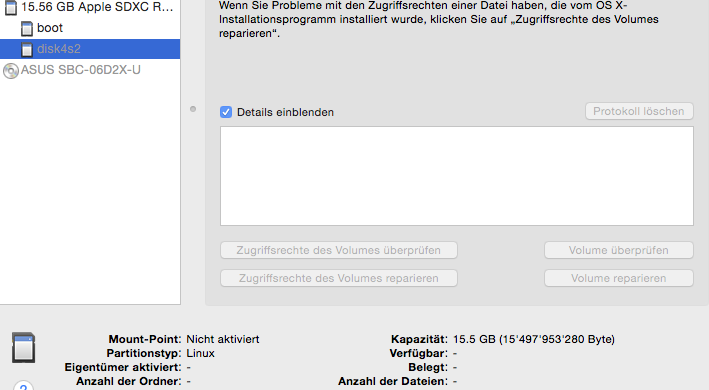
Task: Uncheck the Details einblenden checkbox
Action: pos(226,112)
